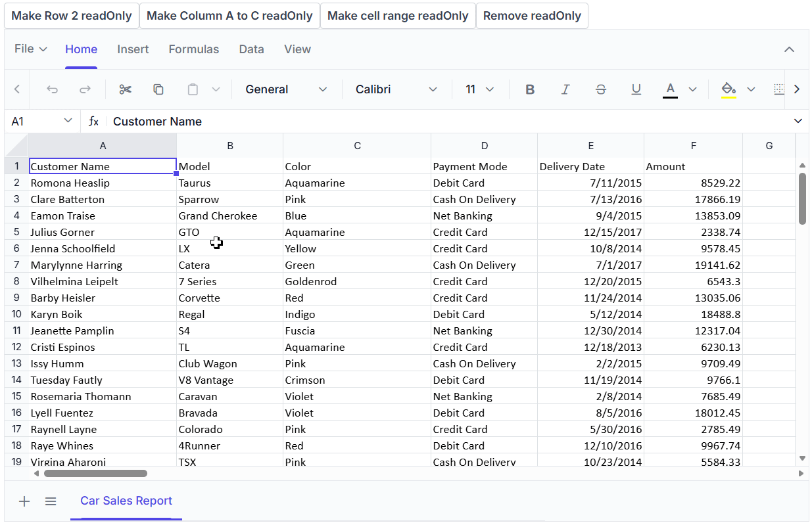Click the Redo arrow icon

(x=85, y=89)
